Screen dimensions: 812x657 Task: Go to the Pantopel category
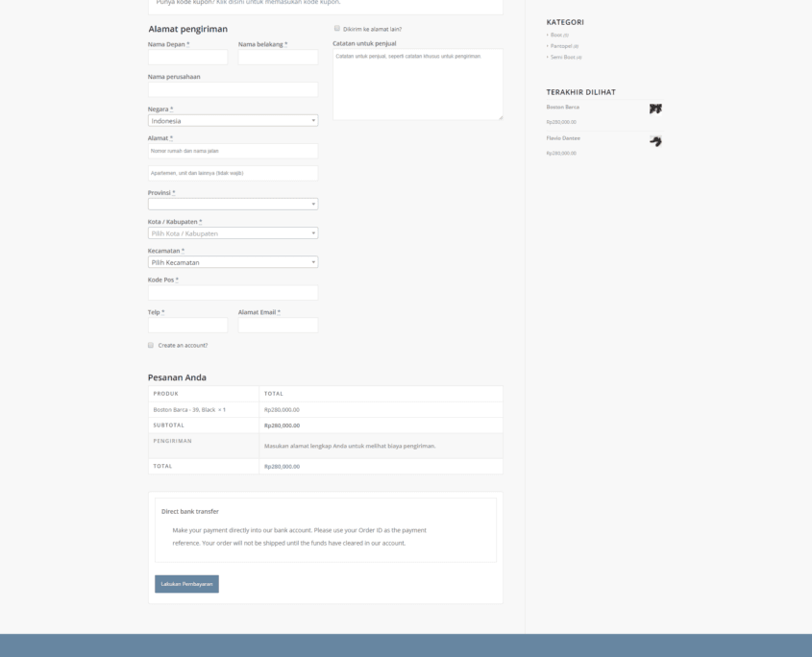pyautogui.click(x=561, y=46)
